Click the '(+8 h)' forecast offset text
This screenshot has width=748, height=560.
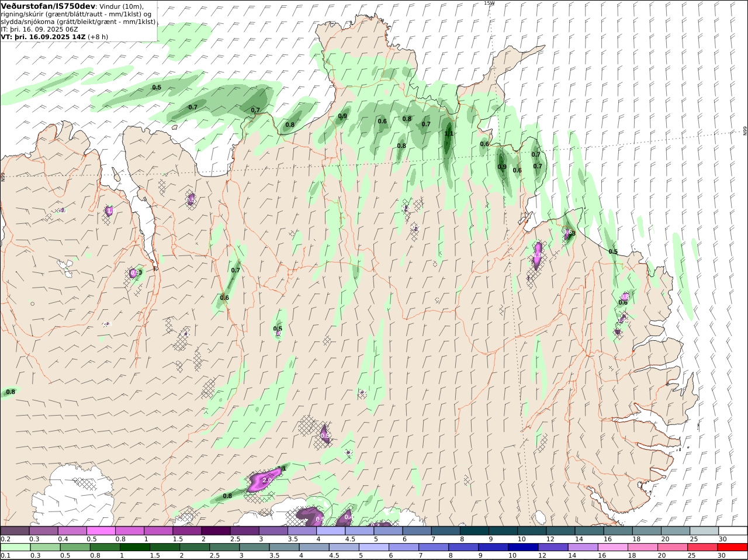tap(98, 37)
